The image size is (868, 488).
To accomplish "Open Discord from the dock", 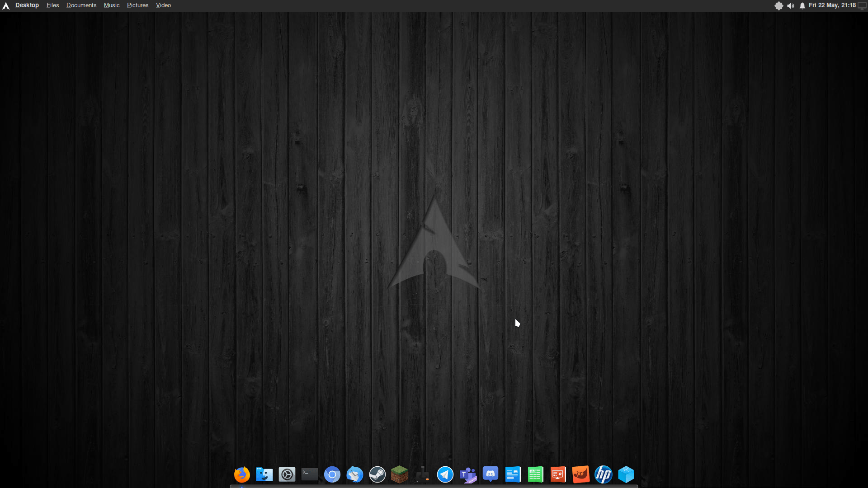I will tap(491, 474).
